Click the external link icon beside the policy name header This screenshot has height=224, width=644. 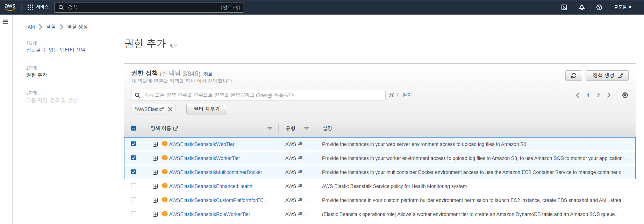pyautogui.click(x=176, y=128)
